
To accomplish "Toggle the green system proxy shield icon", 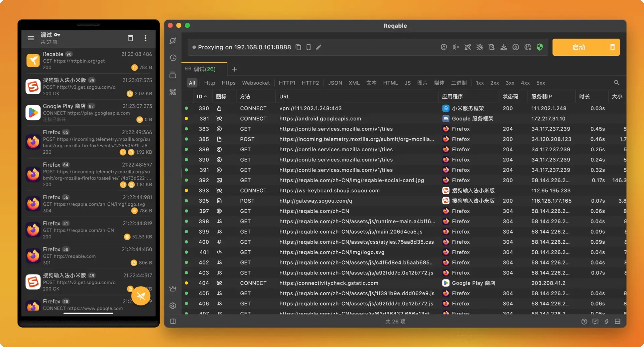I will click(540, 47).
